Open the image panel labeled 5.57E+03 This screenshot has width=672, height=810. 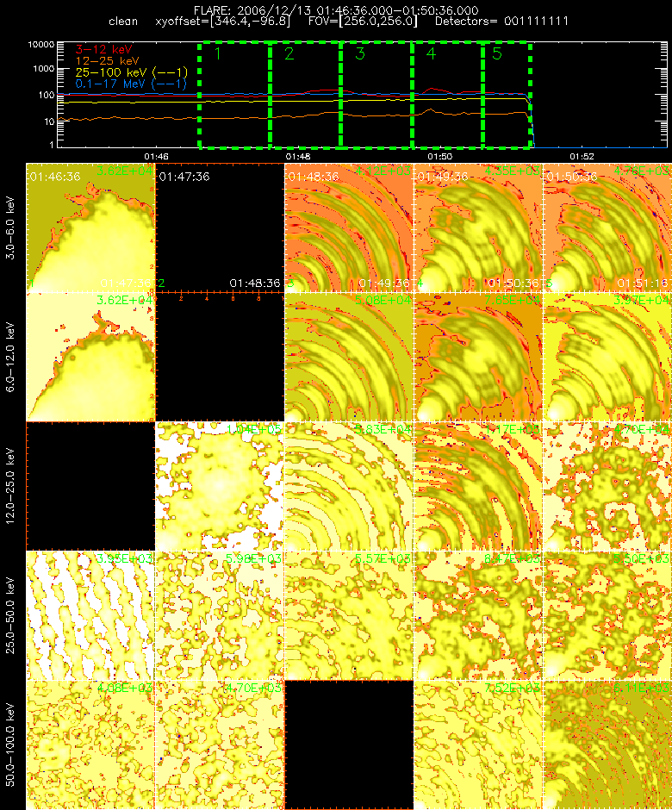click(349, 615)
